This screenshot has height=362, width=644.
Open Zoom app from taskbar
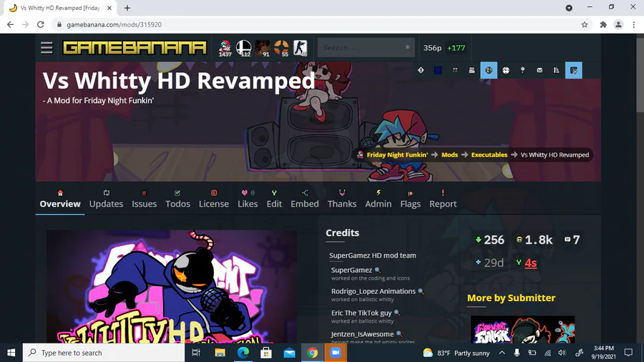pos(336,353)
